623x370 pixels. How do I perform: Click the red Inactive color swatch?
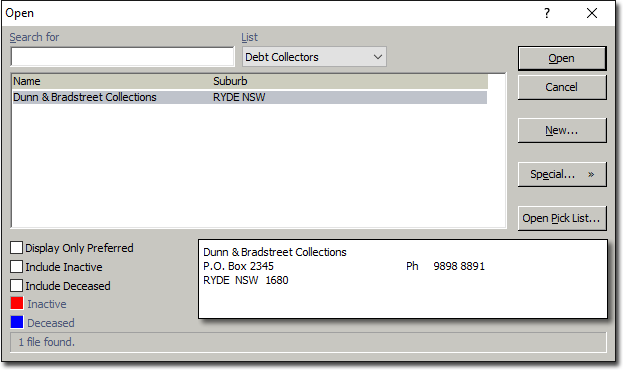[17, 304]
